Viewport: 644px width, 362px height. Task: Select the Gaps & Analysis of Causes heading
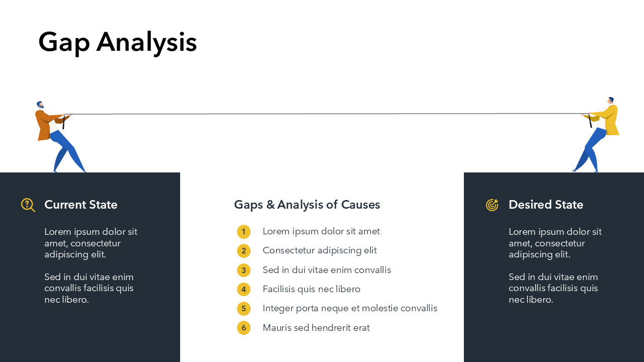click(x=307, y=205)
